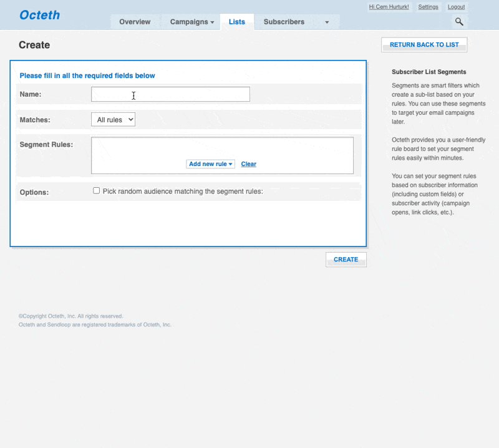Click the copyright Octeth, Inc. footer text
The image size is (499, 448).
70,316
